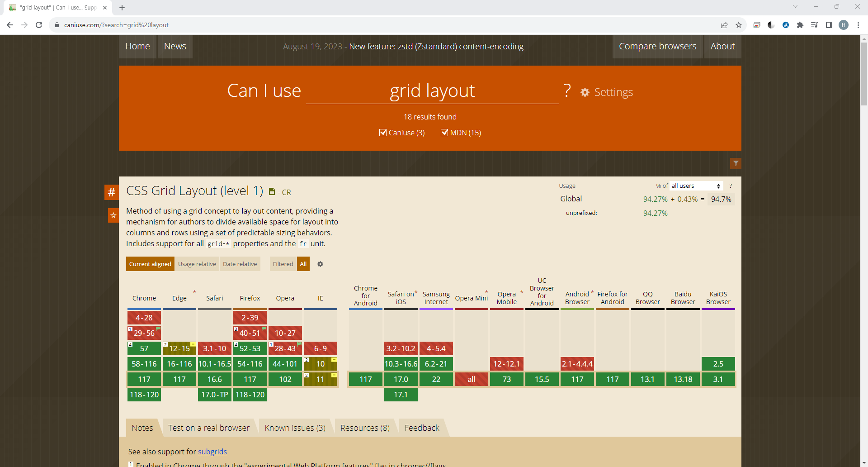The image size is (868, 467).
Task: Bookmark this page with the star icon
Action: (739, 25)
